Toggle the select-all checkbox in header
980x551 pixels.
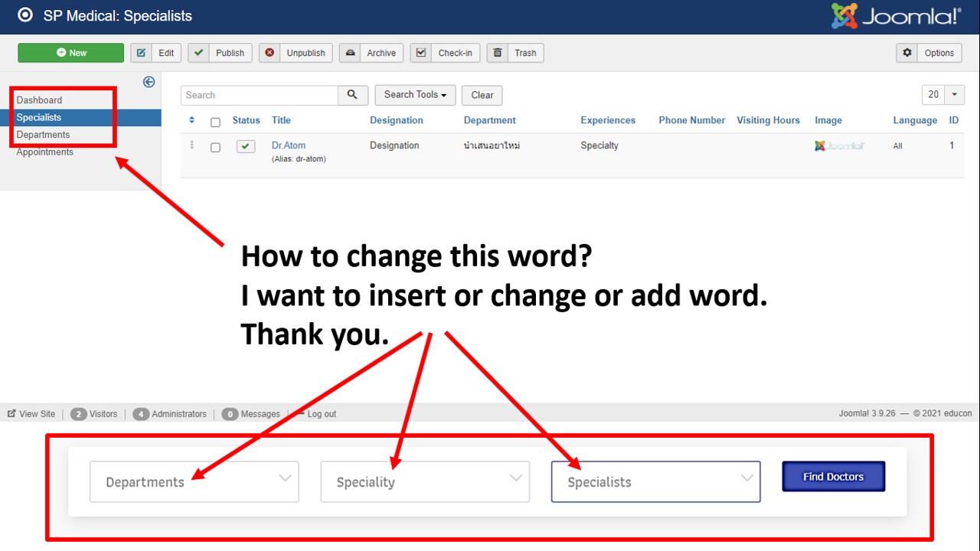coord(215,122)
